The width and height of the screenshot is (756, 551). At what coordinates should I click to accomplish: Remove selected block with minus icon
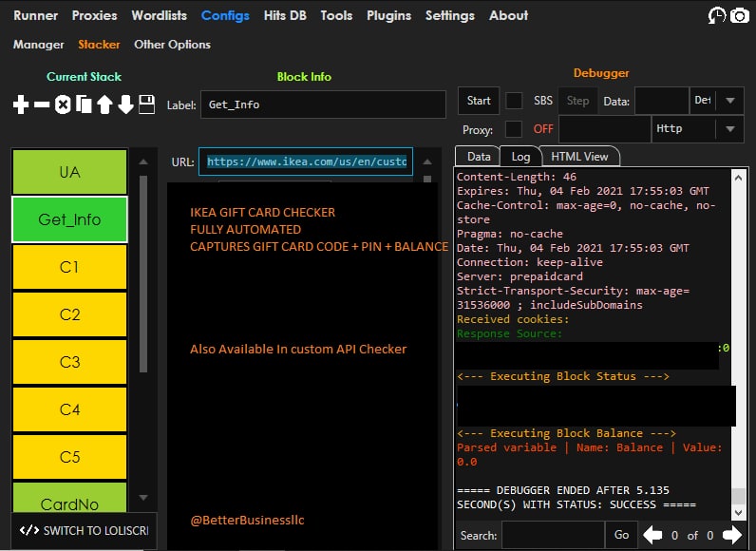point(42,104)
